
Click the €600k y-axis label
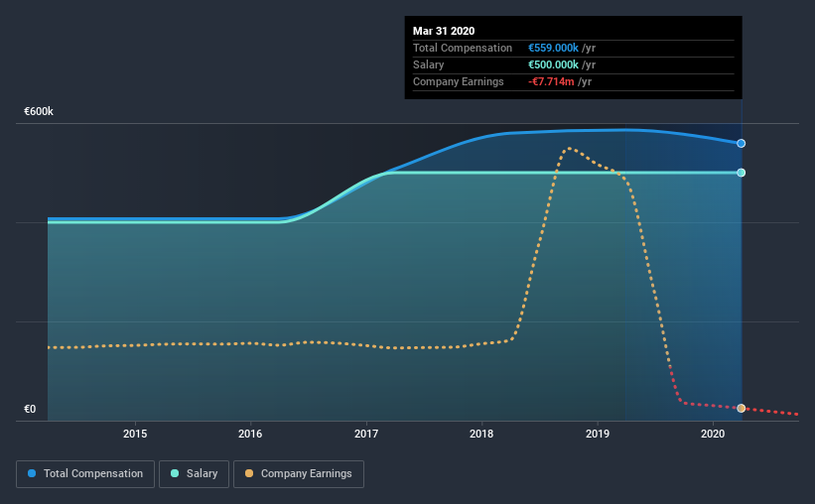click(39, 112)
